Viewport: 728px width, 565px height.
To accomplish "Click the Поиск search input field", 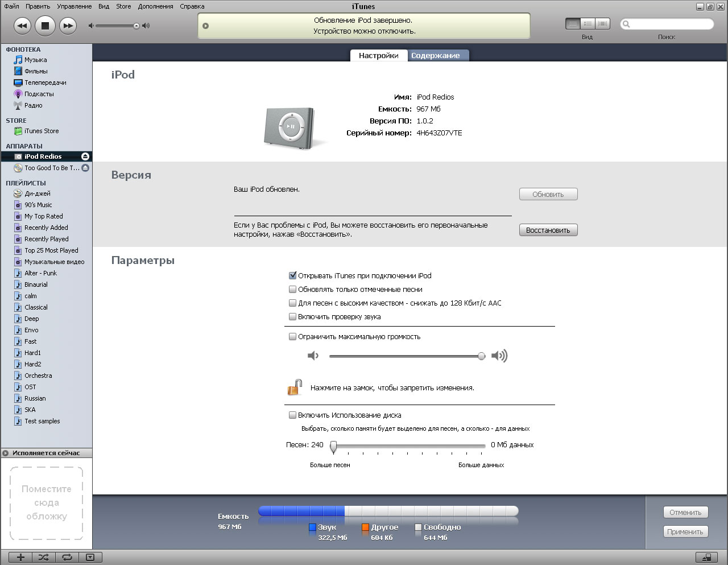I will click(667, 24).
